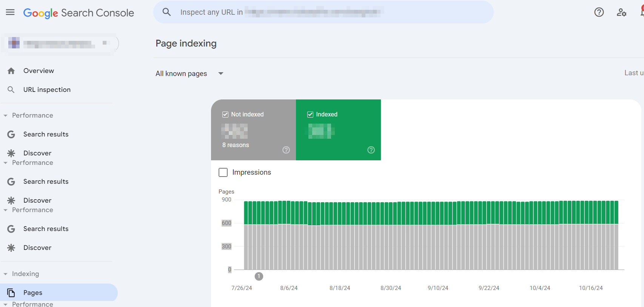644x307 pixels.
Task: Click the help icon on Indexed card
Action: pos(371,150)
